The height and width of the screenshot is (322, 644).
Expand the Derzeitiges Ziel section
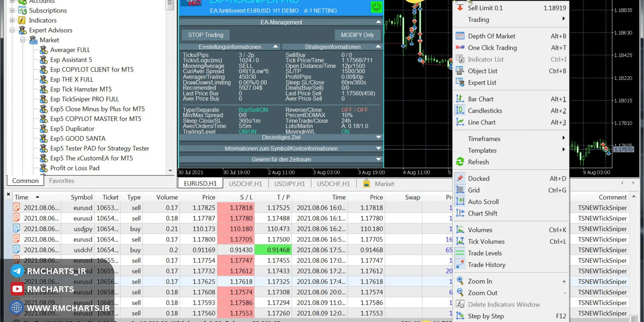[x=379, y=137]
